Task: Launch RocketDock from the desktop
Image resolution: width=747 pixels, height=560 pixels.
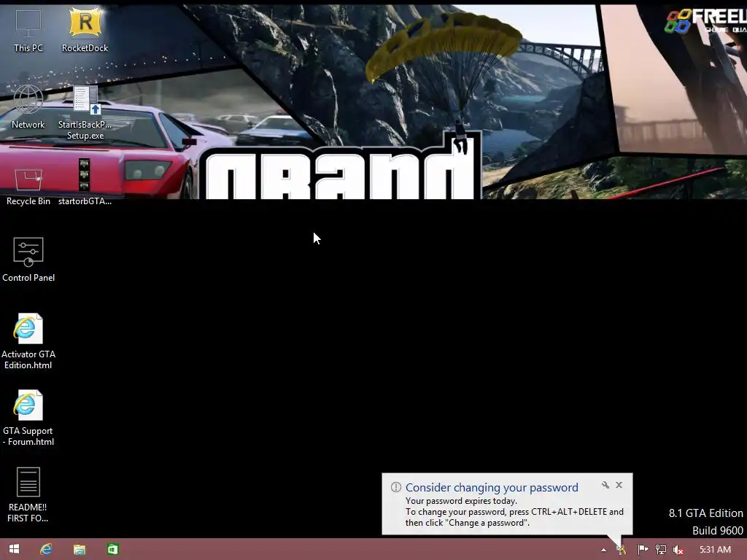Action: pos(85,31)
